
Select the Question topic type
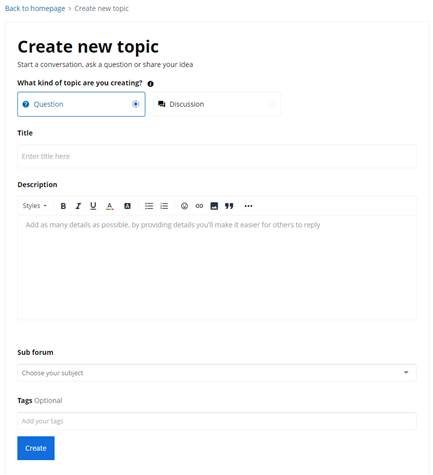[x=81, y=104]
